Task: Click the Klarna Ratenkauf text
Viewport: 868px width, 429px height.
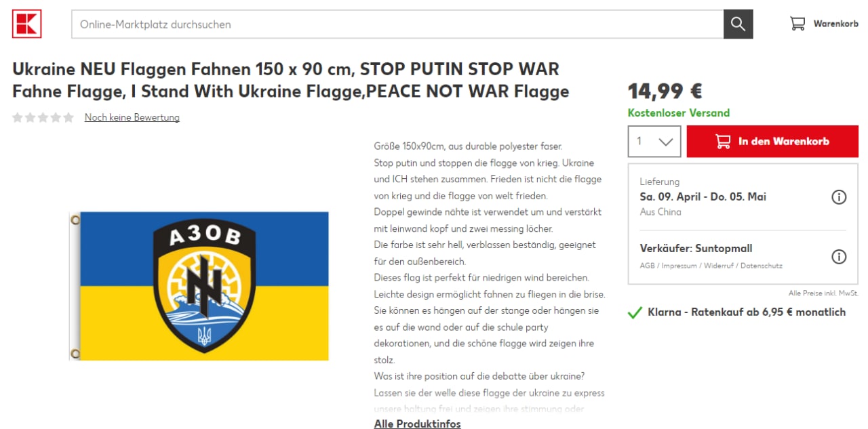Action: click(747, 312)
